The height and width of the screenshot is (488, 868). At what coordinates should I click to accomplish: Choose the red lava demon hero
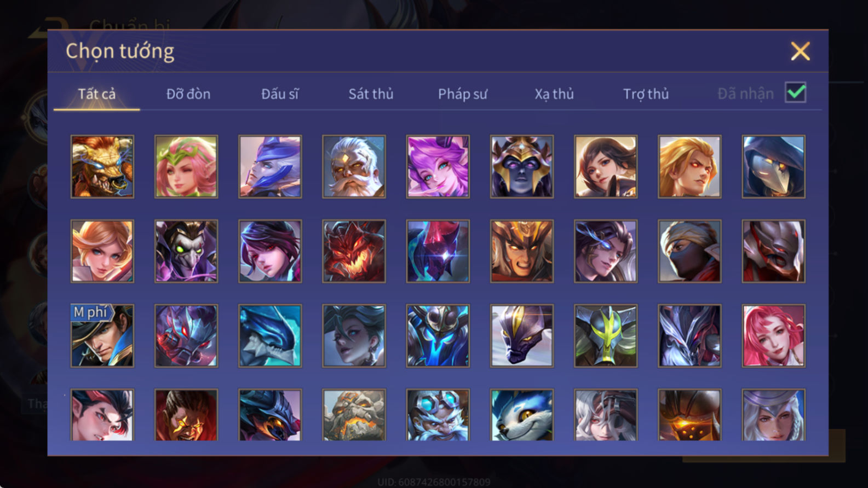(x=354, y=251)
